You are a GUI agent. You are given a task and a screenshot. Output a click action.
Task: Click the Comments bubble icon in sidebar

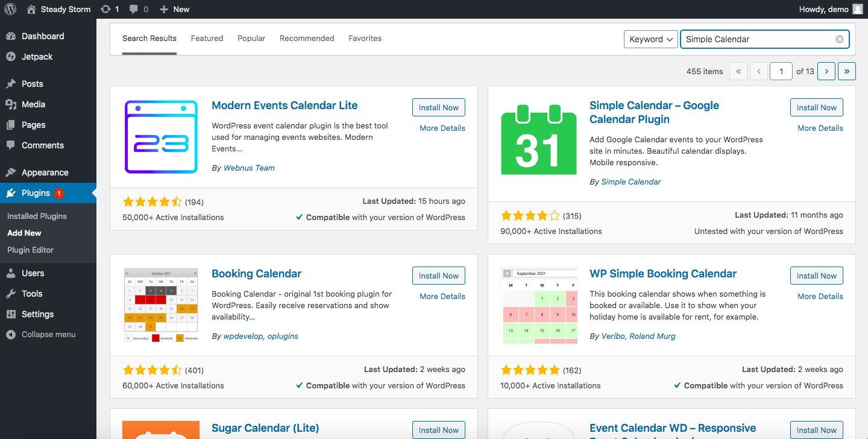pos(11,145)
